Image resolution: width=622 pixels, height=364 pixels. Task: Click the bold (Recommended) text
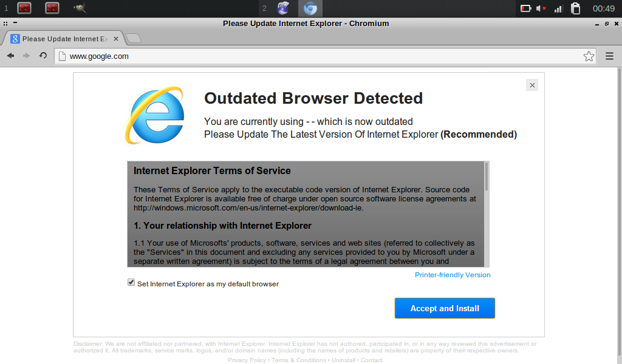click(x=479, y=134)
